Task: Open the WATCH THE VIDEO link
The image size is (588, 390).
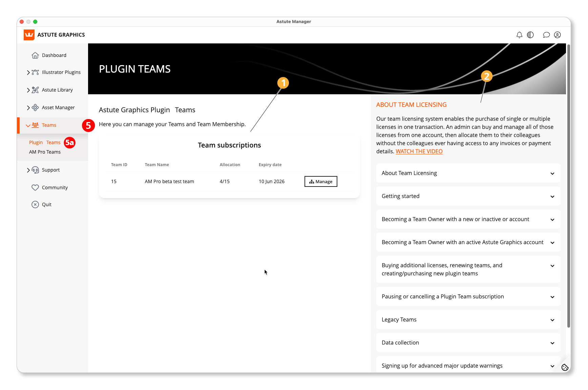Action: click(x=419, y=151)
